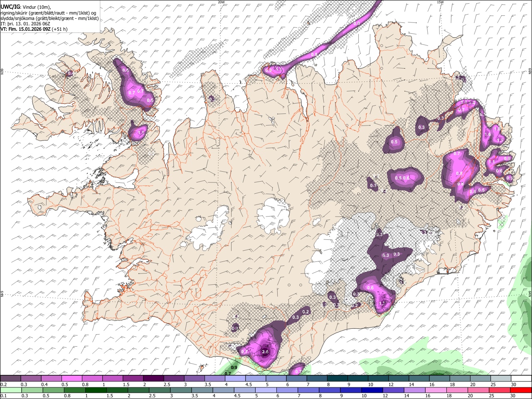The image size is (532, 399).
Task: Select the rain legend swatch between 2 and 2.5
Action: (x=138, y=390)
